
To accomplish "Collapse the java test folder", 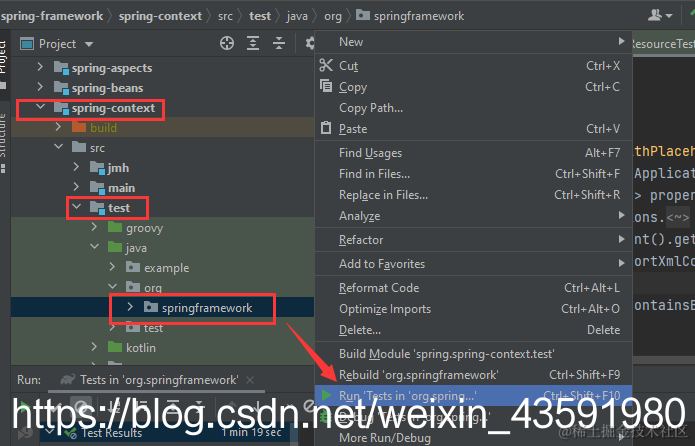I will tap(94, 246).
